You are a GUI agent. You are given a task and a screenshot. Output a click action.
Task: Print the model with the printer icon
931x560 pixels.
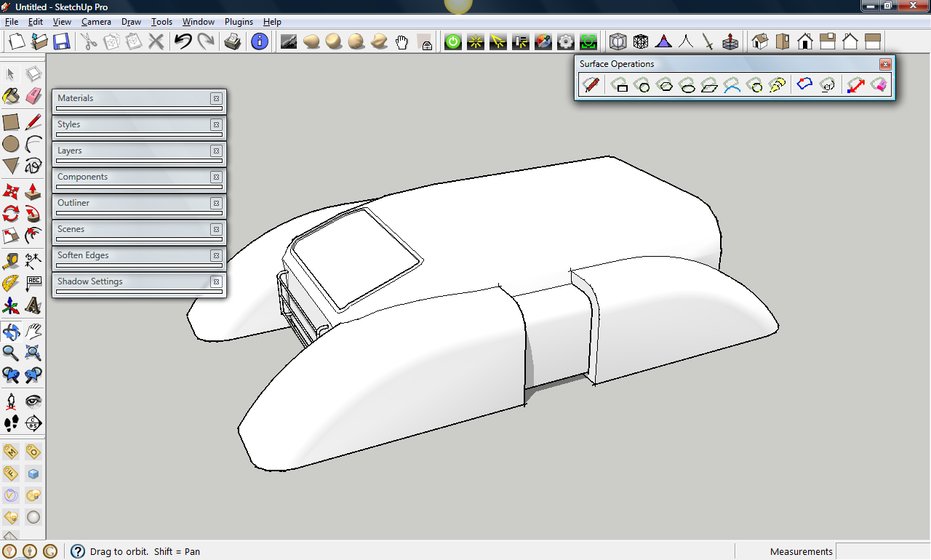[x=232, y=41]
